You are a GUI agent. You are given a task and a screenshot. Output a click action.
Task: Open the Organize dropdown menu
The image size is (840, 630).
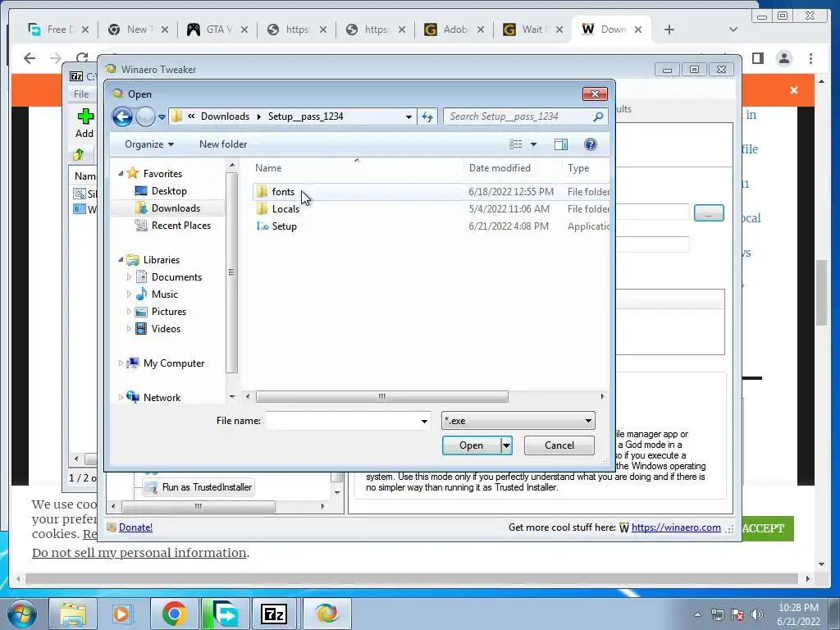click(x=149, y=144)
